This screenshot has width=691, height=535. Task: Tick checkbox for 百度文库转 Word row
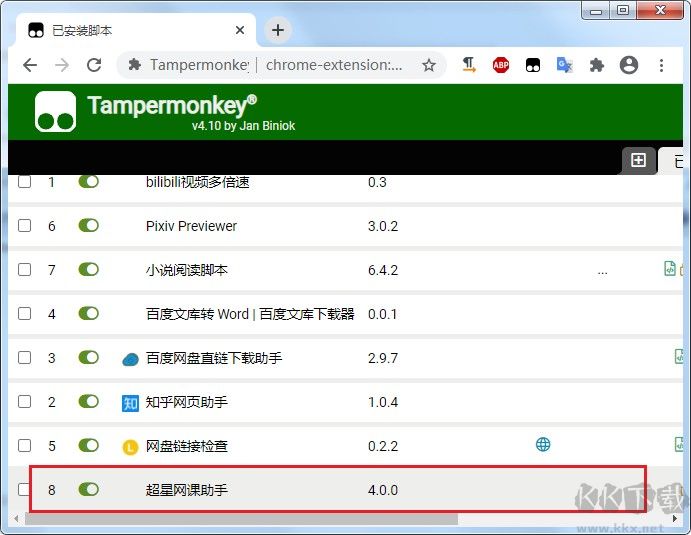tap(24, 313)
